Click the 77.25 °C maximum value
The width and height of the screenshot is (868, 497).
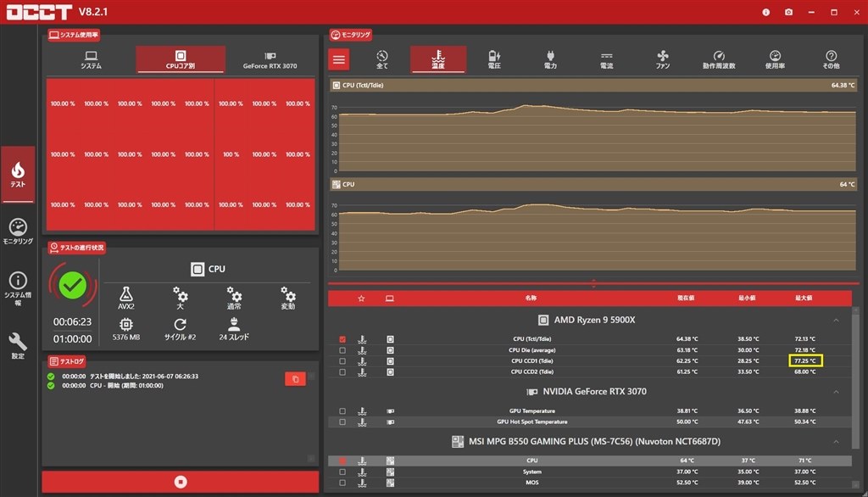coord(805,360)
